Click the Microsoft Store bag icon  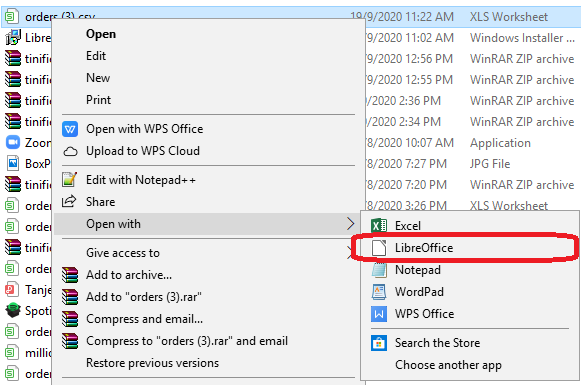379,343
